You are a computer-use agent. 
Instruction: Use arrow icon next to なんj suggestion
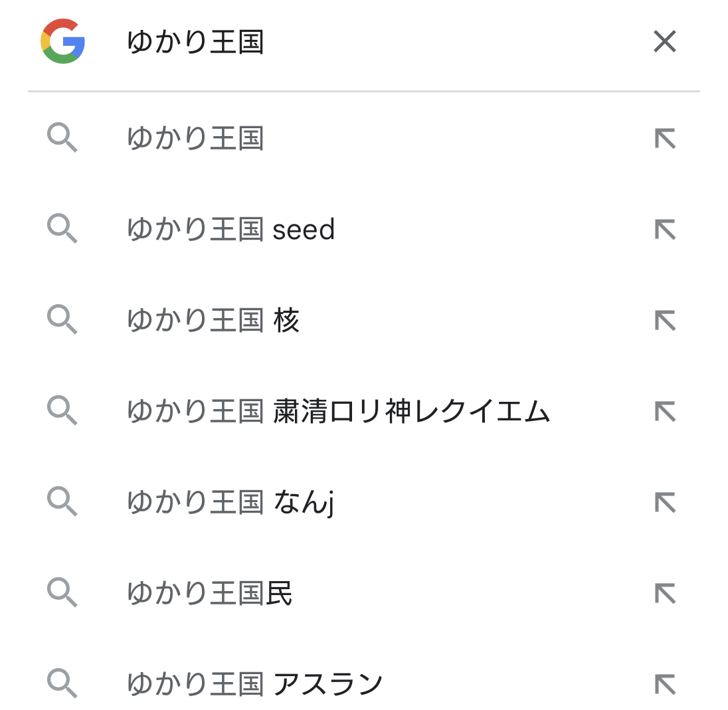pos(665,502)
